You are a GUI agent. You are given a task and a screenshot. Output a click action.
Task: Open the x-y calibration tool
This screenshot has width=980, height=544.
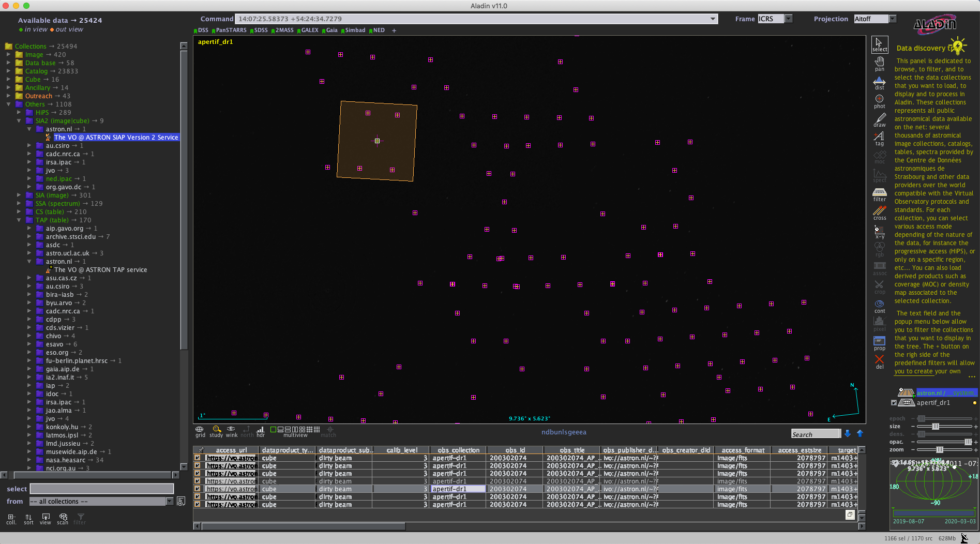click(x=879, y=232)
